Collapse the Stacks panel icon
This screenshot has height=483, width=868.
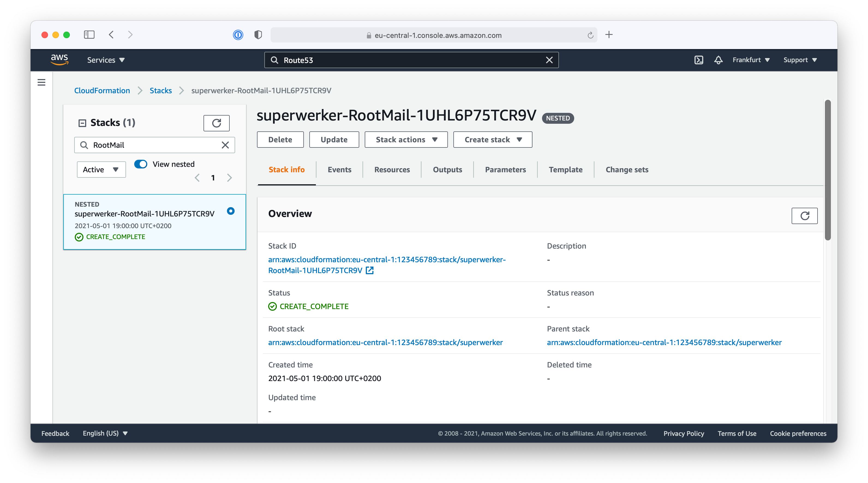point(82,123)
